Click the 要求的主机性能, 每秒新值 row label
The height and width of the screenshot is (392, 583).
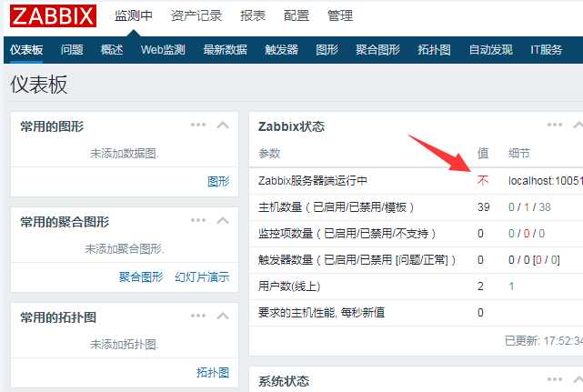321,313
